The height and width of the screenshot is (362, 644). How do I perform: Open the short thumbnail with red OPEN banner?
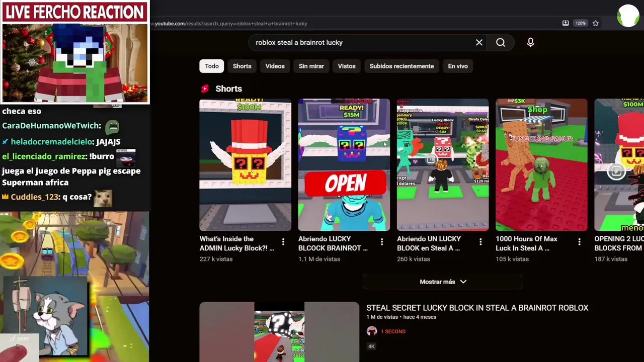pos(344,165)
